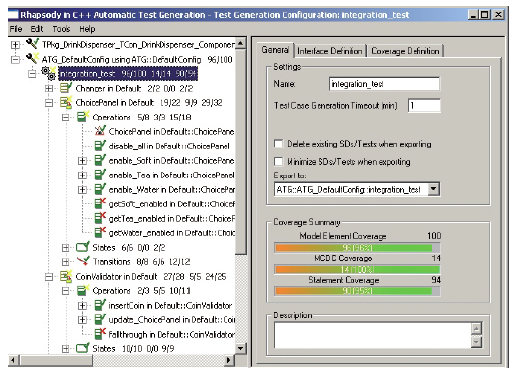519x377 pixels.
Task: Collapse CoinValidator Operations 2/3 node
Action: pos(66,291)
